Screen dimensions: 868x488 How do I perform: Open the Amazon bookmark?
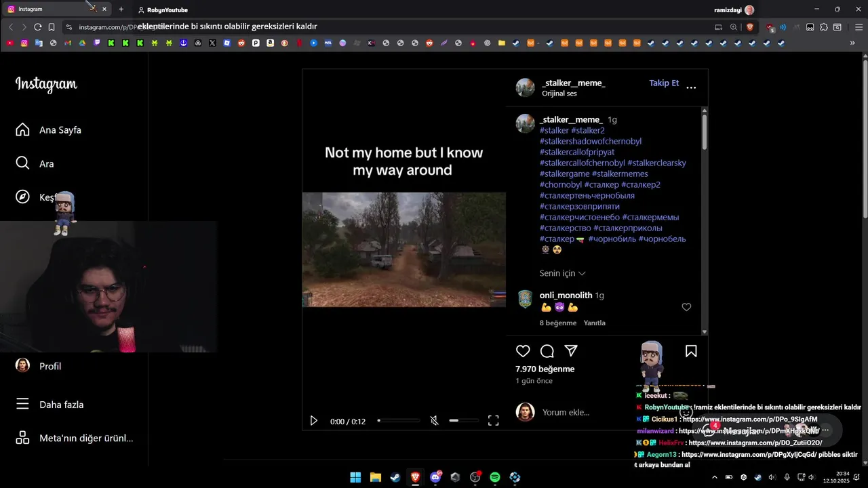pyautogui.click(x=270, y=43)
